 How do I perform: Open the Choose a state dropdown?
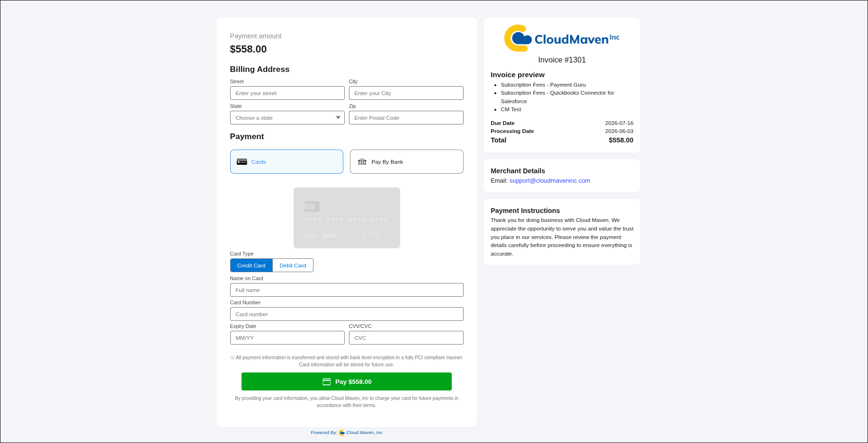287,118
